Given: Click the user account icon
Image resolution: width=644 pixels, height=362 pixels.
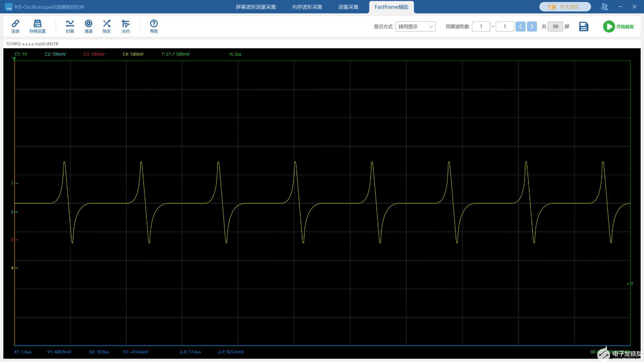Looking at the screenshot, I should [x=604, y=7].
